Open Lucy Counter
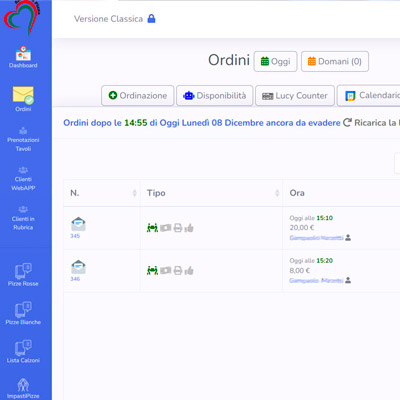Image resolution: width=400 pixels, height=400 pixels. pyautogui.click(x=295, y=96)
